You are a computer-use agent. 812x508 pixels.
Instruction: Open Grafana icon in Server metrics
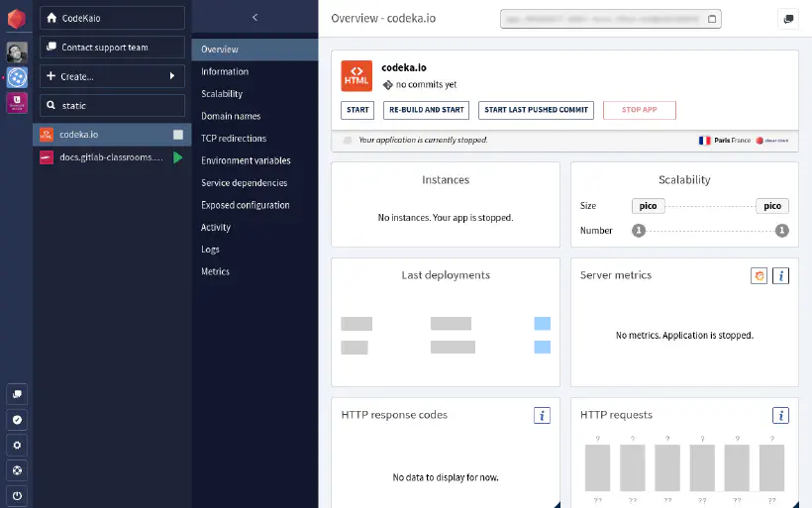pyautogui.click(x=759, y=275)
